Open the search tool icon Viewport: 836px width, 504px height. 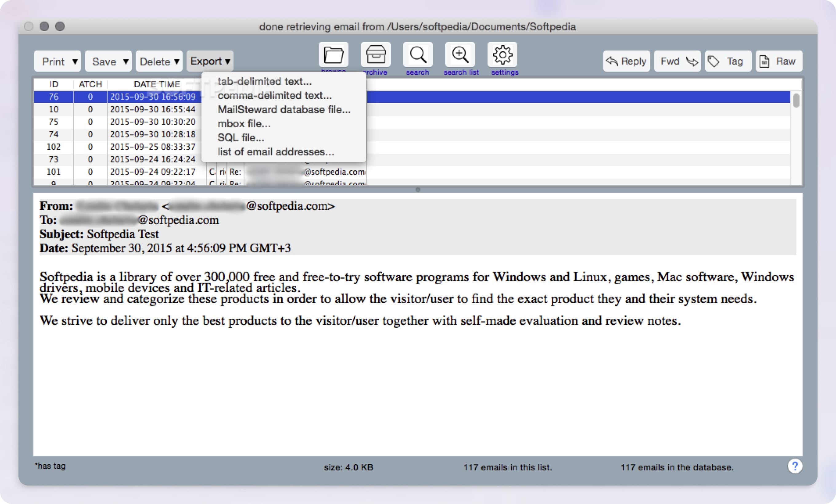click(418, 55)
